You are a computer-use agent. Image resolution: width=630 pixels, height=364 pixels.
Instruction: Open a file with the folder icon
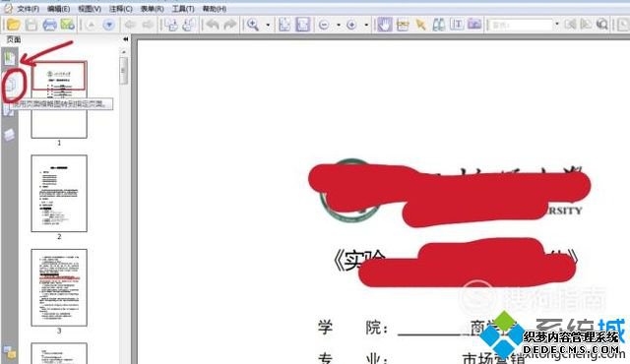pos(13,25)
